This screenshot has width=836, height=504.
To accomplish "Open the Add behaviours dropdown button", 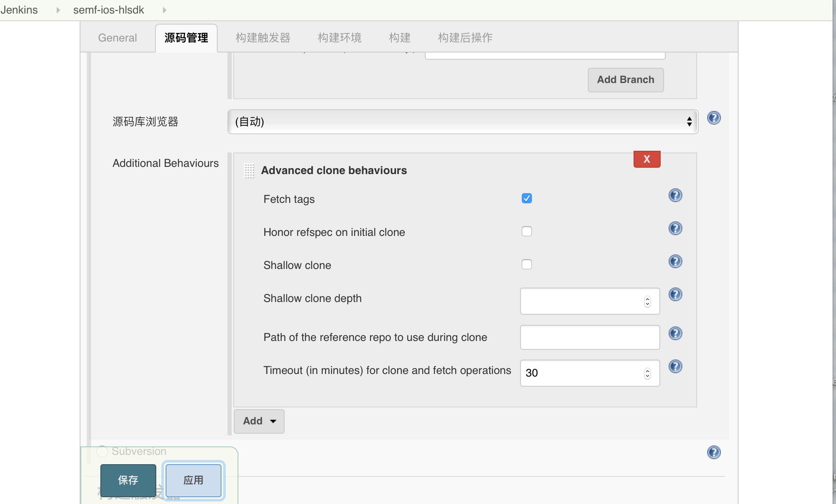I will [259, 421].
